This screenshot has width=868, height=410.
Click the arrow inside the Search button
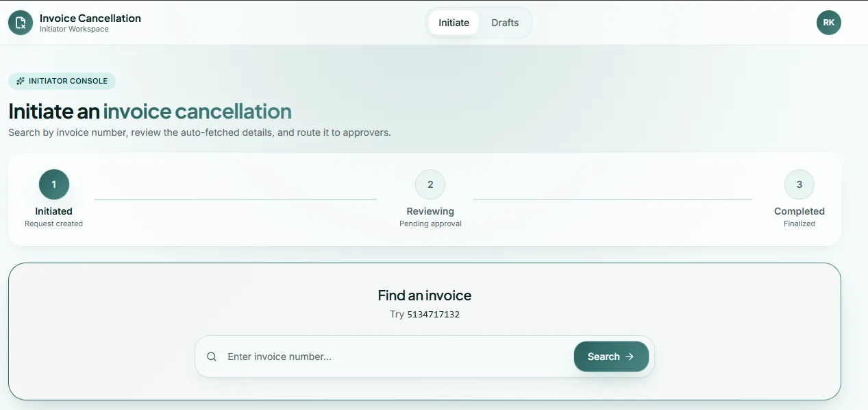(630, 357)
